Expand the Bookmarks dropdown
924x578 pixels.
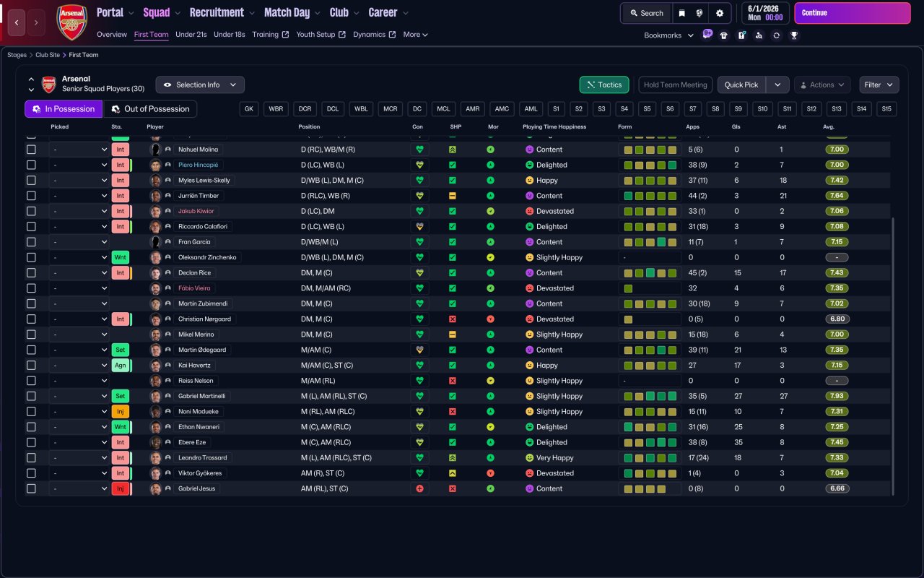tap(668, 35)
